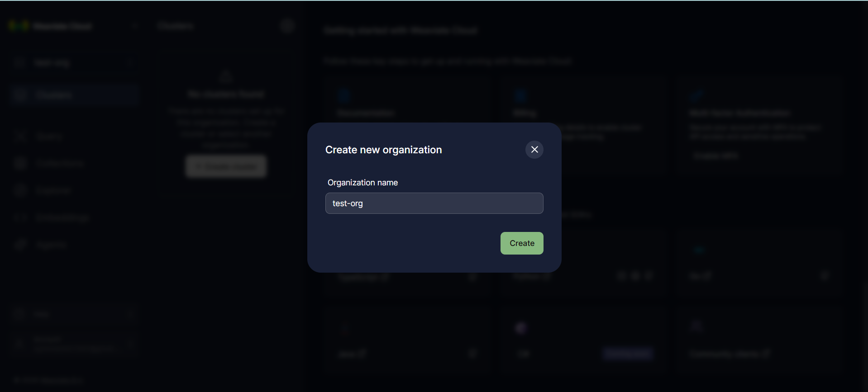Click the 'Create new organization' dialog title
Screen dimensions: 868x392
pyautogui.click(x=383, y=150)
